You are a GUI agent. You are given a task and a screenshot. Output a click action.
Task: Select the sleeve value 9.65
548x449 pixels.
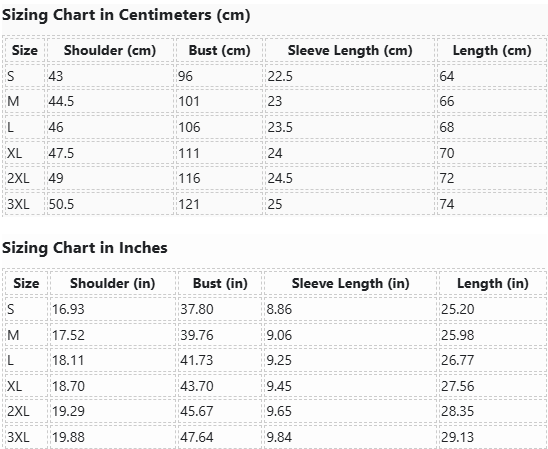(279, 411)
